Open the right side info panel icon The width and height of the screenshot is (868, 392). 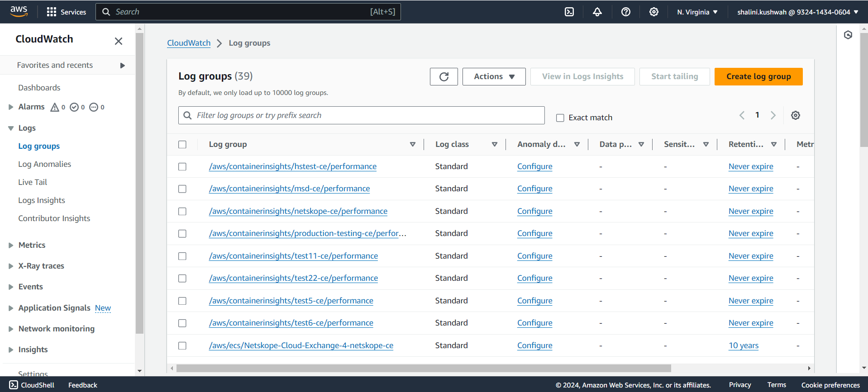coord(848,35)
